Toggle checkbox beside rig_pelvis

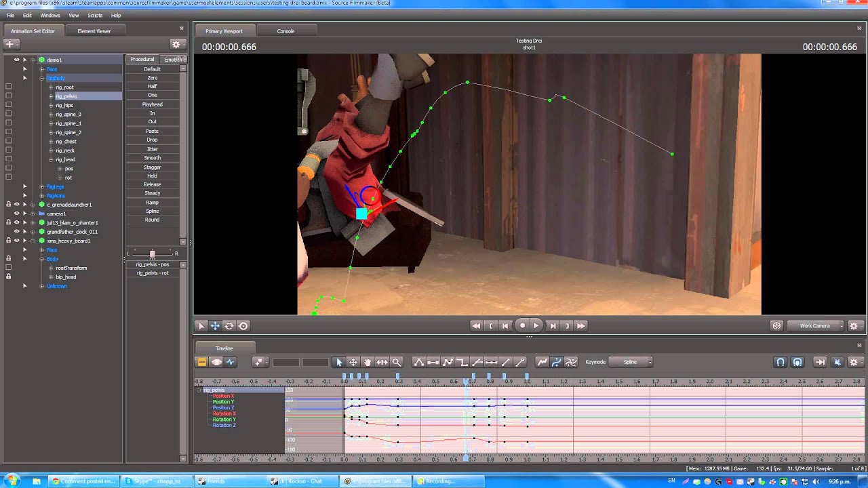pyautogui.click(x=9, y=96)
